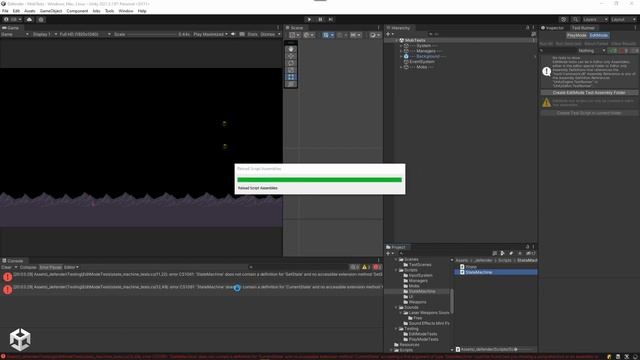Screen dimensions: 640x360
Task: Select the EventSystem object in Hierarchy
Action: click(422, 62)
